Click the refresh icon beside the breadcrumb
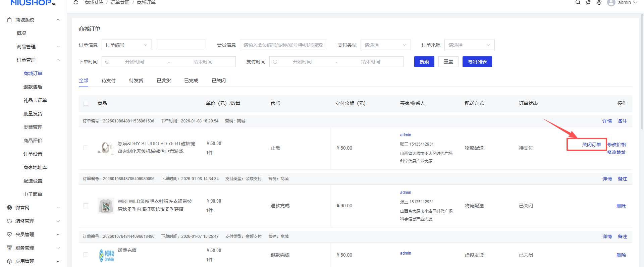The height and width of the screenshot is (267, 644). (76, 3)
